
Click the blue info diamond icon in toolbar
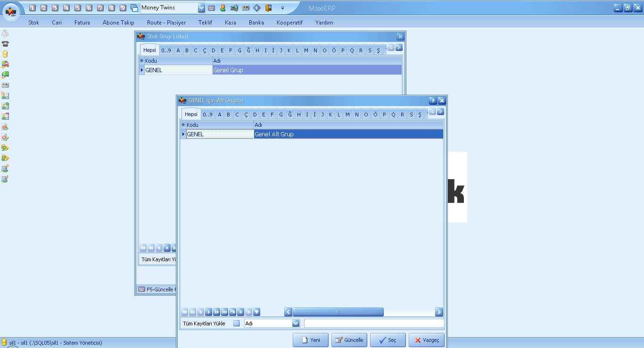tap(257, 8)
